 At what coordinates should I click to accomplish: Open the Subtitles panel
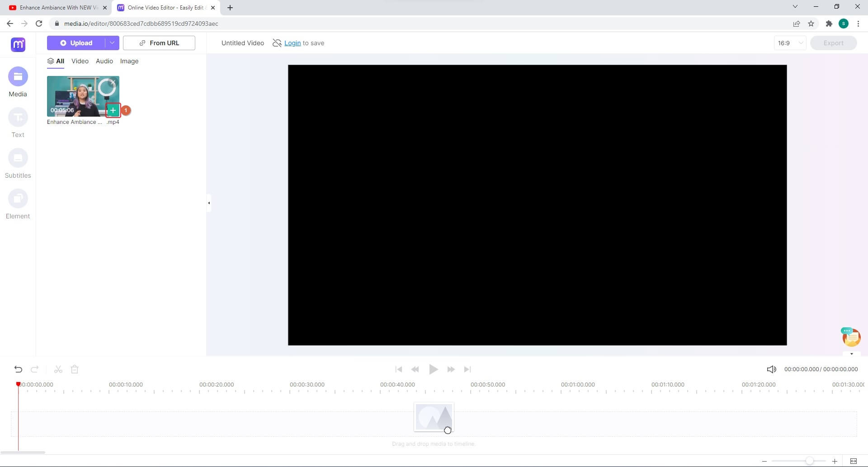[x=18, y=158]
